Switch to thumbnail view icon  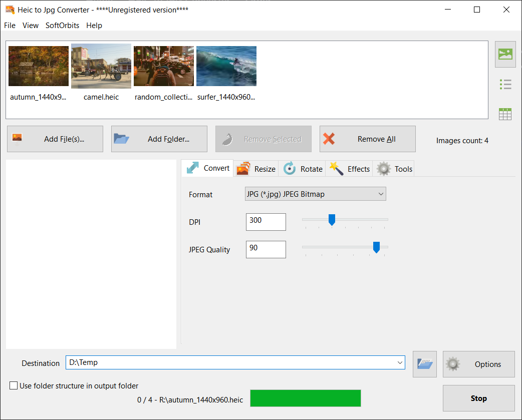[x=505, y=55]
